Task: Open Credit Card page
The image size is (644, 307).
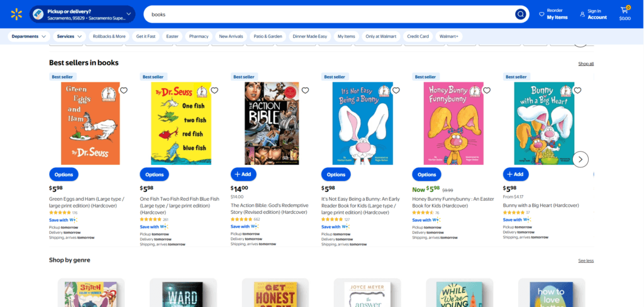Action: point(418,36)
